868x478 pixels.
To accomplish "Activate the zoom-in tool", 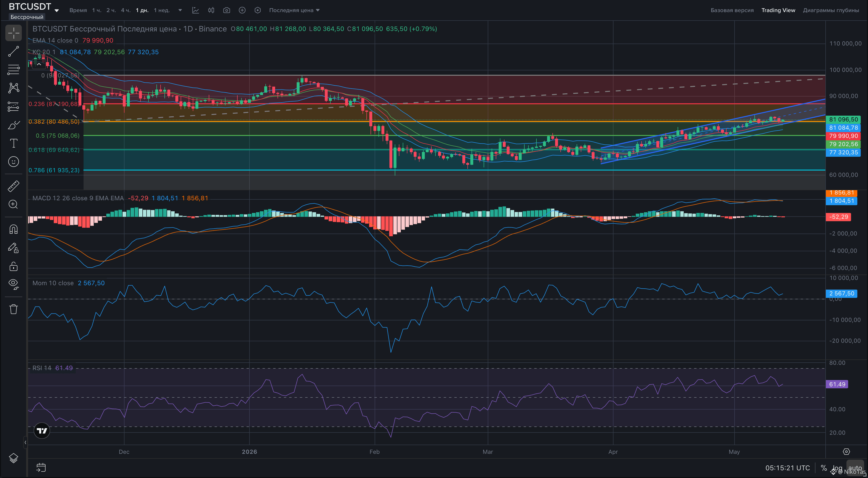I will 14,204.
